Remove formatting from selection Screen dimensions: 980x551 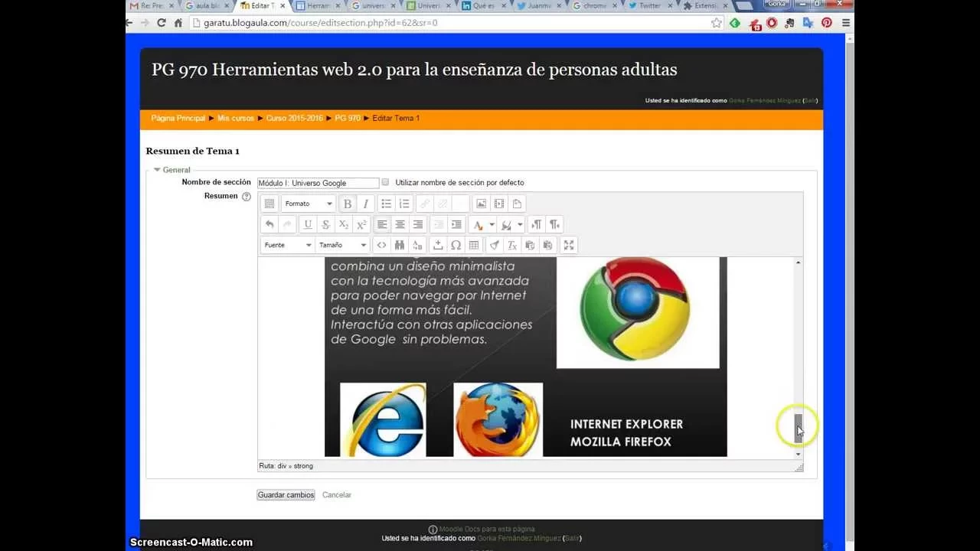click(x=512, y=245)
